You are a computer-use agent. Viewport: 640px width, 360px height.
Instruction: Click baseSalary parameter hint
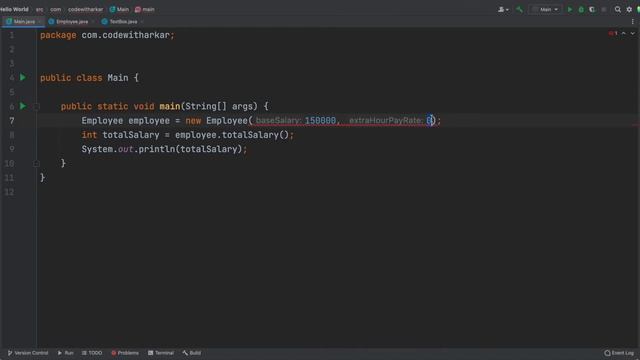pos(279,120)
